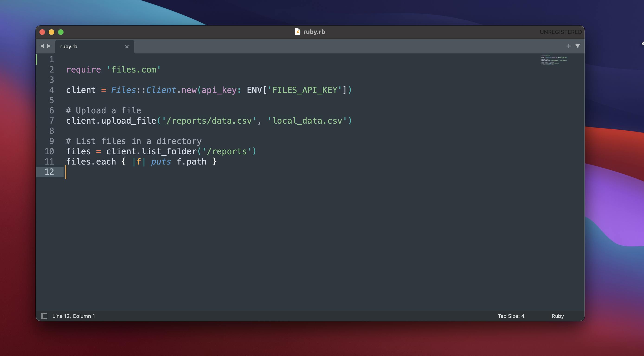The image size is (644, 356).
Task: Open the Tab Size: 4 menu
Action: 511,316
